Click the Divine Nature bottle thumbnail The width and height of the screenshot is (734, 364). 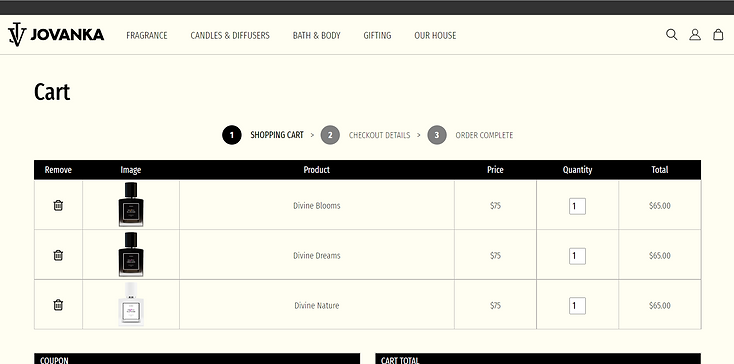131,304
